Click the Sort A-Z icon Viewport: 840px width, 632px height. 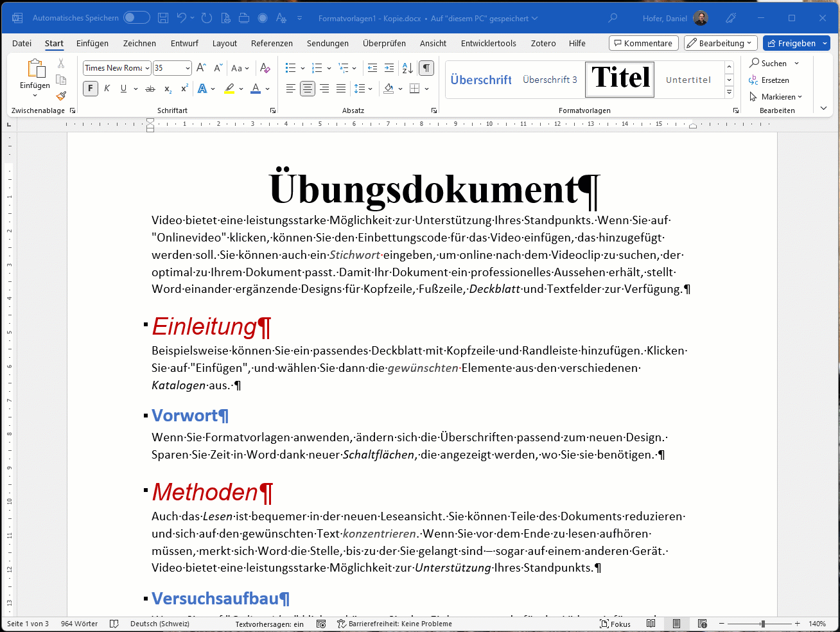click(x=407, y=68)
